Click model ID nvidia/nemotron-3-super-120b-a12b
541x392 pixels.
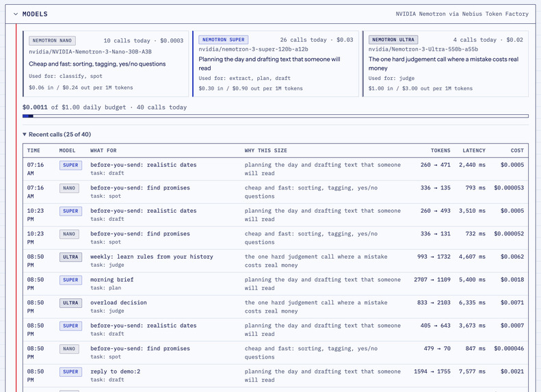[x=253, y=49]
